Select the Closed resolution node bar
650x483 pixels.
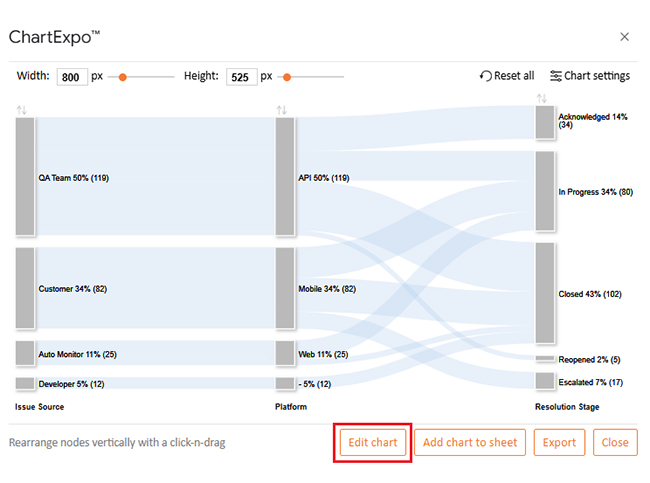pos(545,293)
